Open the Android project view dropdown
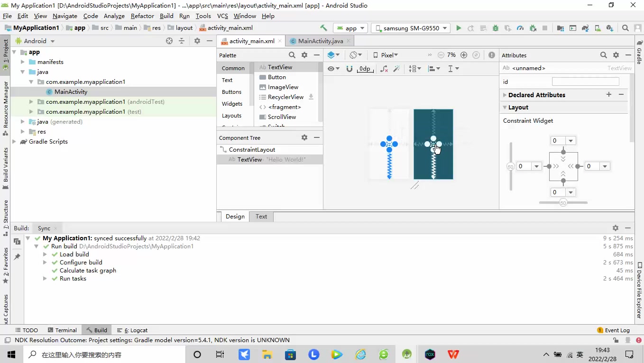Screen dimensions: 644x363 [x=36, y=41]
